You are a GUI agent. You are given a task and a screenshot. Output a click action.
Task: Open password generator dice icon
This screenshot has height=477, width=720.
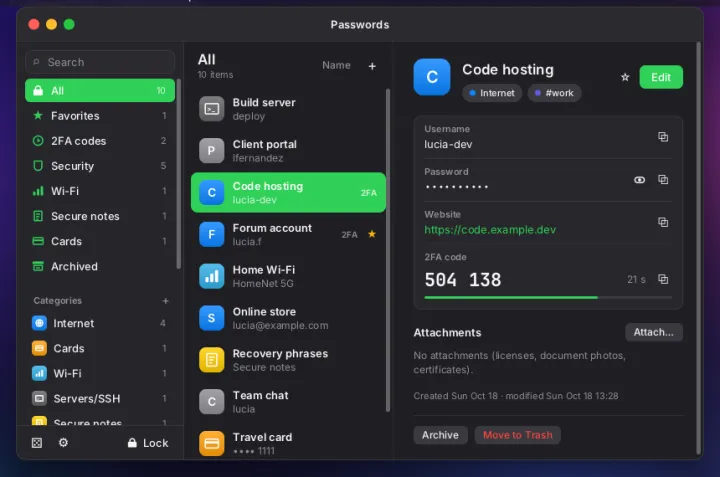[37, 443]
